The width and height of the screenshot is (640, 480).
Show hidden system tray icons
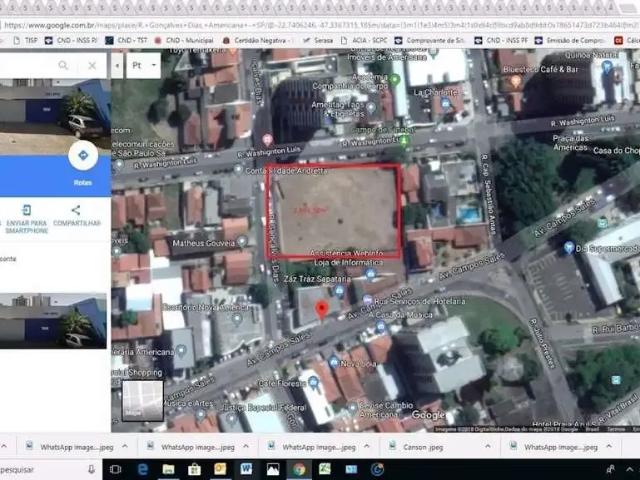(x=629, y=470)
